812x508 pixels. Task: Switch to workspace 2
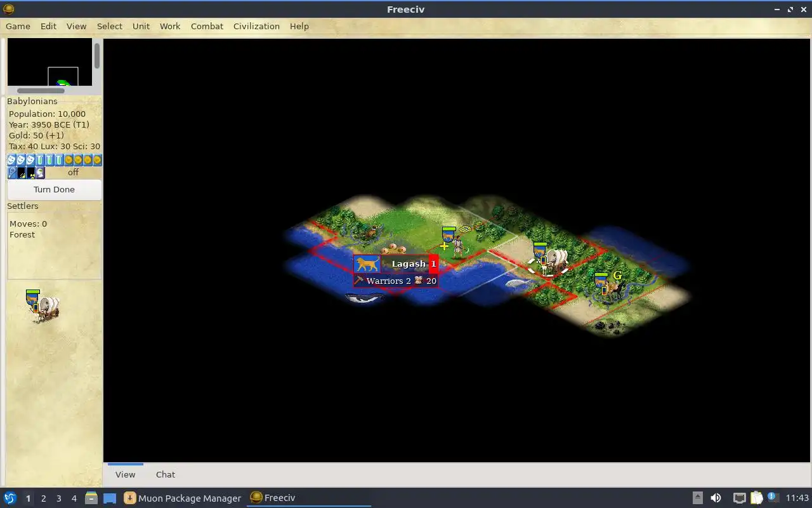[x=43, y=498]
